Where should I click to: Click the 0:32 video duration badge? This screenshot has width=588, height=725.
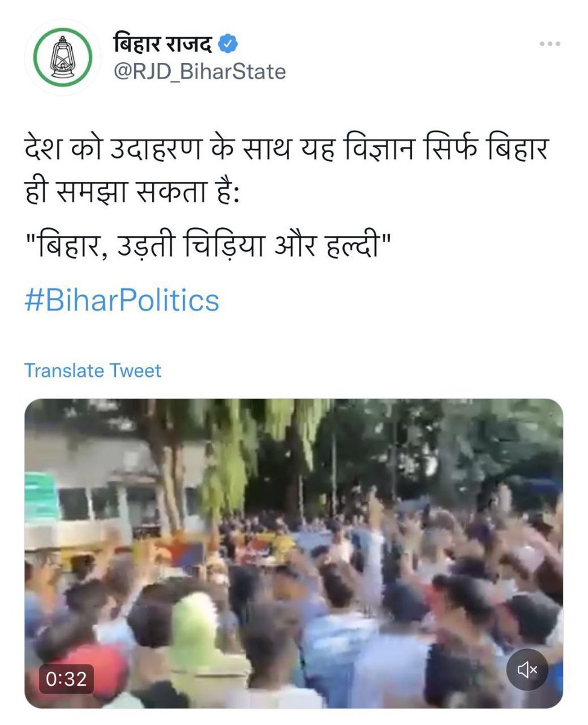(67, 678)
